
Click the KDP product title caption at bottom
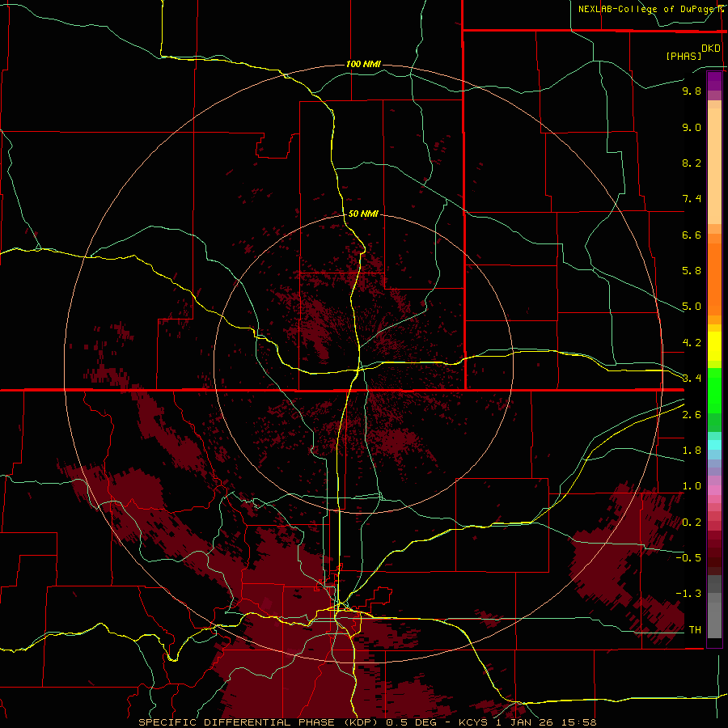tap(368, 722)
